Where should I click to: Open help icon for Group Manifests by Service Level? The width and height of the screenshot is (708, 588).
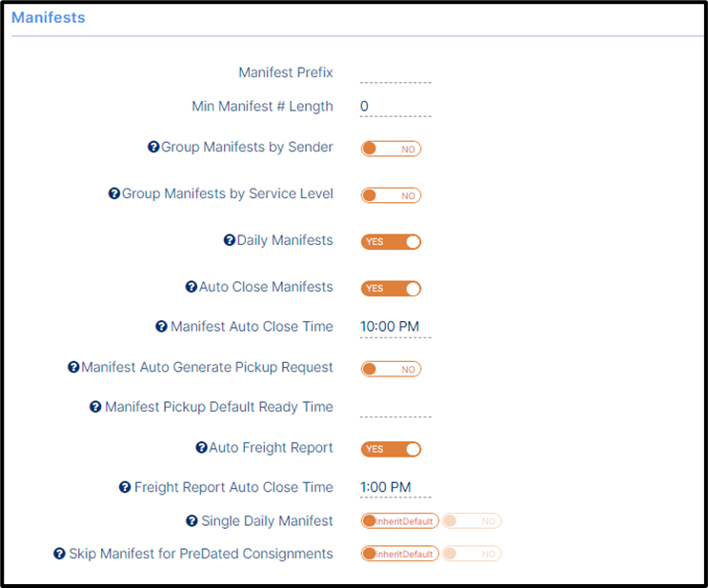pos(114,193)
